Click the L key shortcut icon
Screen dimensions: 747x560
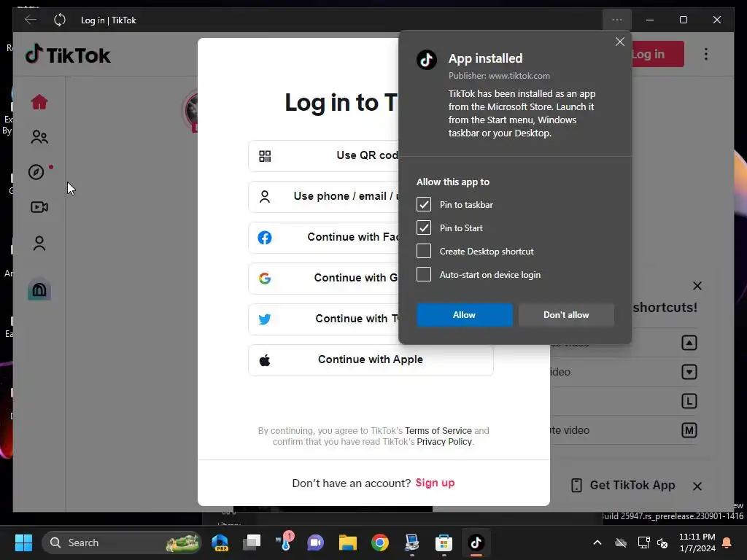coord(689,401)
